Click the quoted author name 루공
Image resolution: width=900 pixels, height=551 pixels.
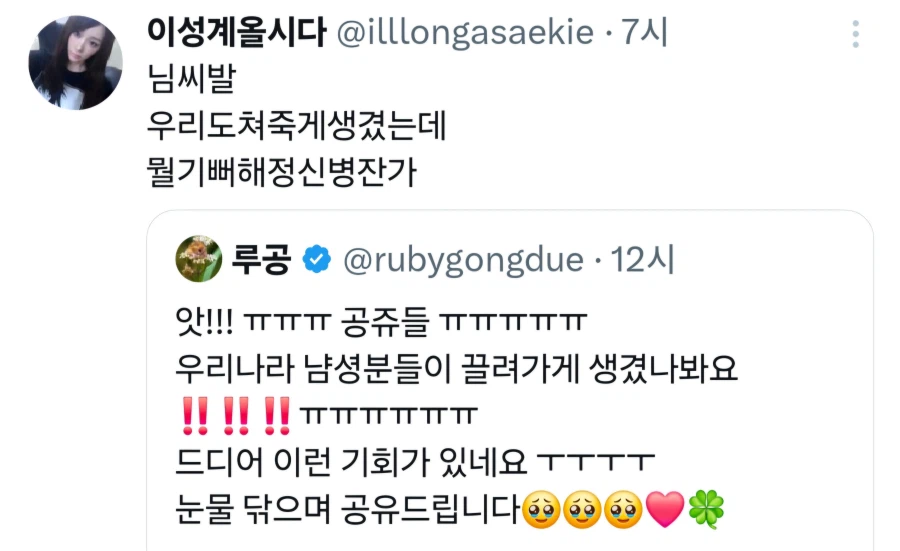(261, 259)
